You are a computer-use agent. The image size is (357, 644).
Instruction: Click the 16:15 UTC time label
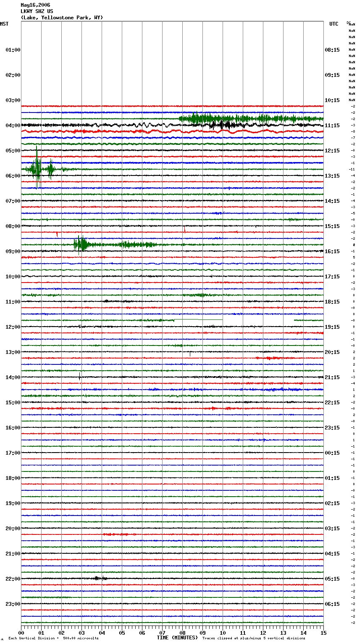click(332, 251)
